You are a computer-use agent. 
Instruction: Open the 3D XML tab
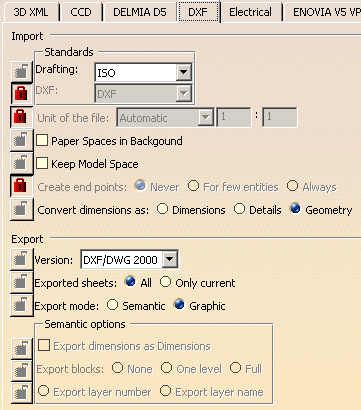point(31,12)
